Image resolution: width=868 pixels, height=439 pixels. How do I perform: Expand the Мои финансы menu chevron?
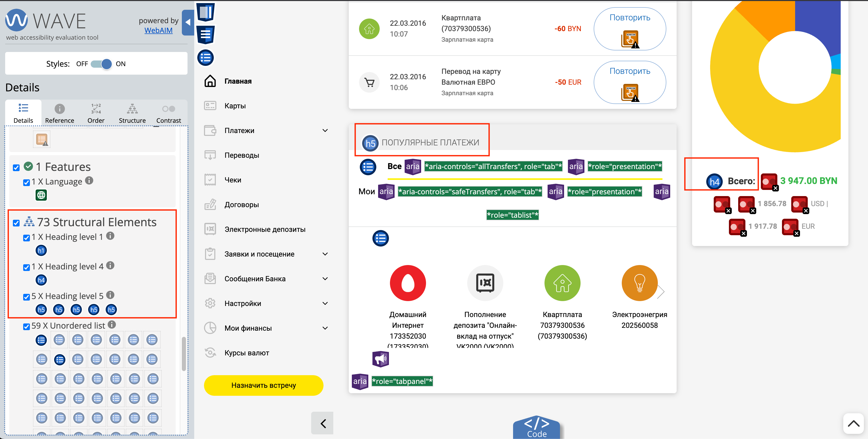coord(325,328)
